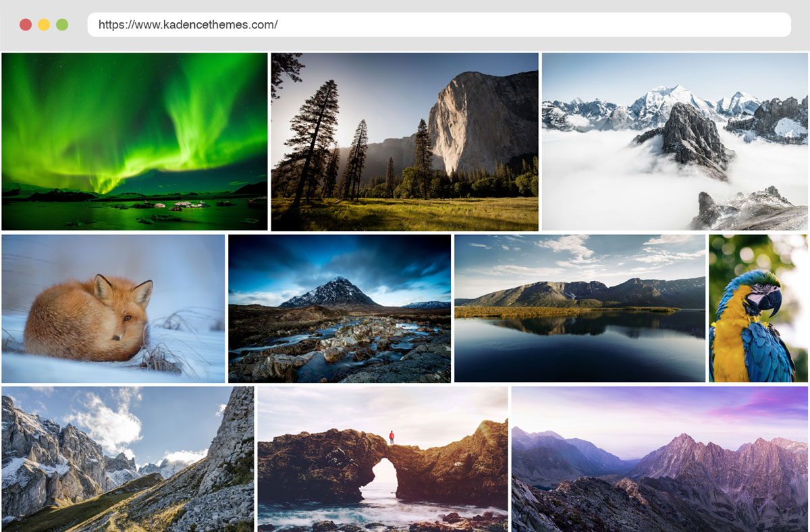Open the blue-and-yellow macaw parrot photo
The height and width of the screenshot is (532, 810).
click(758, 309)
